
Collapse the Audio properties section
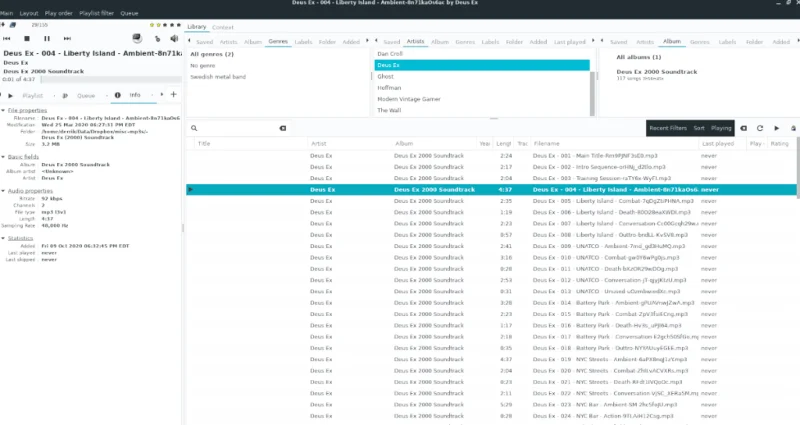pyautogui.click(x=3, y=191)
